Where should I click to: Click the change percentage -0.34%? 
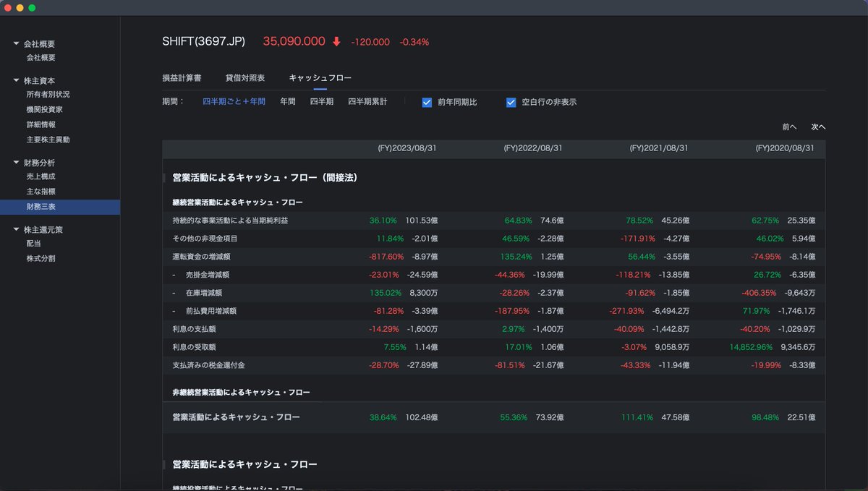(x=414, y=43)
